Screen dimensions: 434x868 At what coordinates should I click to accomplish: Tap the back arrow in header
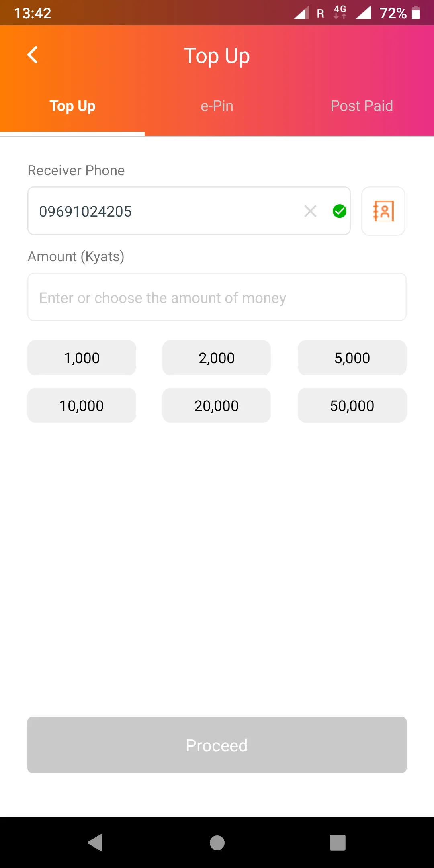tap(33, 55)
